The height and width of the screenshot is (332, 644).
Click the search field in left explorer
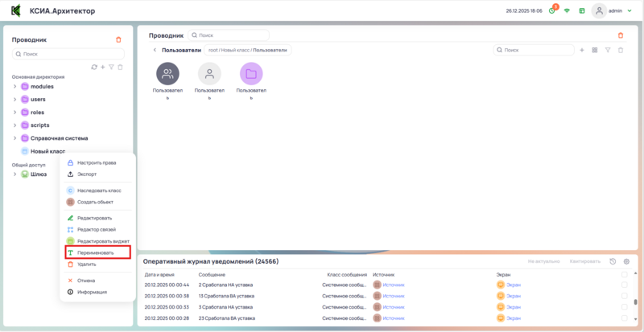click(68, 54)
